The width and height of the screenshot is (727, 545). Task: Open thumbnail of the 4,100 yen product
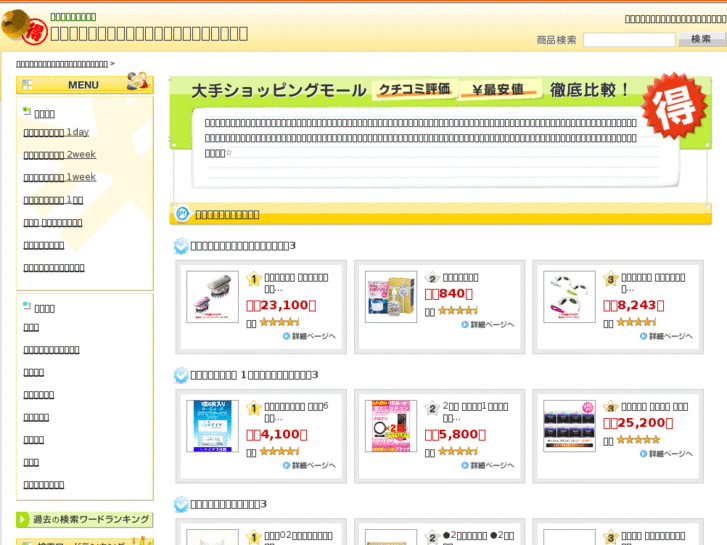(212, 426)
